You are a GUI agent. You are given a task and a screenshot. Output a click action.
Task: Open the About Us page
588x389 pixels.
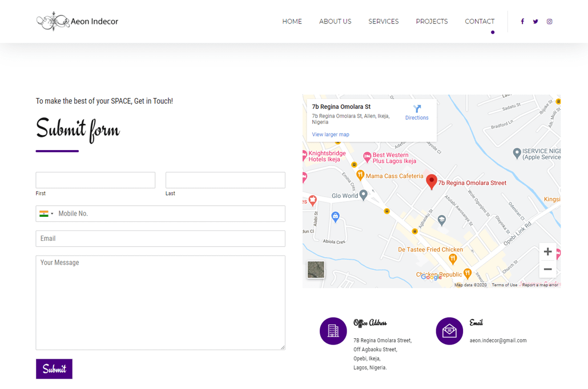point(335,22)
